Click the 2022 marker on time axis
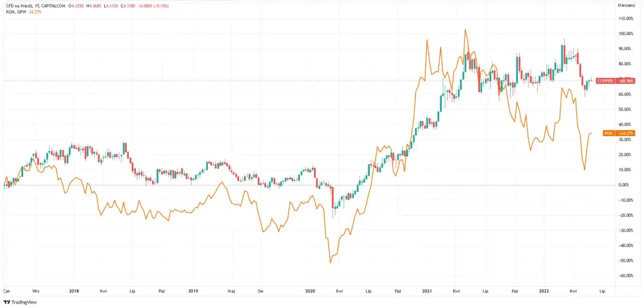 coord(544,291)
